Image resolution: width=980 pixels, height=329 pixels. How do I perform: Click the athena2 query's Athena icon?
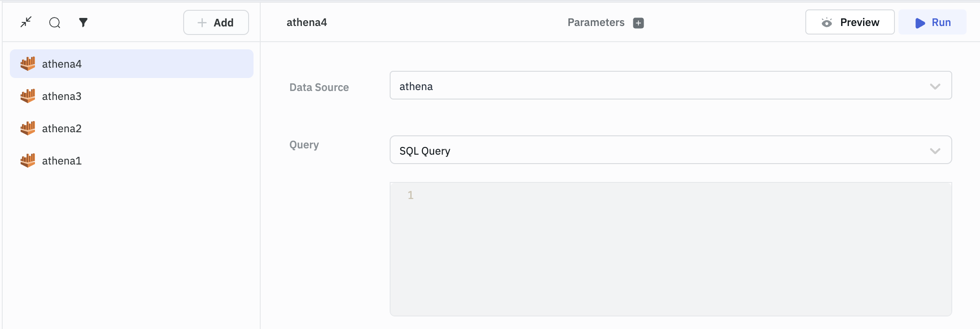28,128
